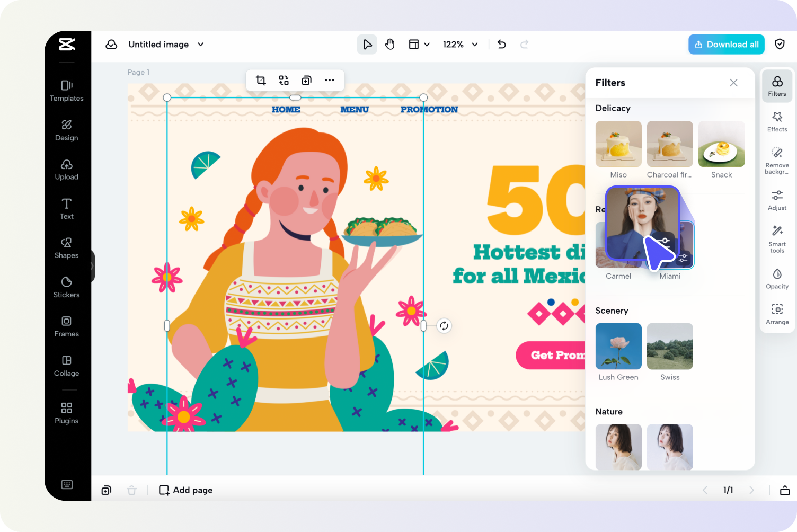Select the crop tool in floating toolbar
The image size is (797, 532).
pyautogui.click(x=261, y=81)
